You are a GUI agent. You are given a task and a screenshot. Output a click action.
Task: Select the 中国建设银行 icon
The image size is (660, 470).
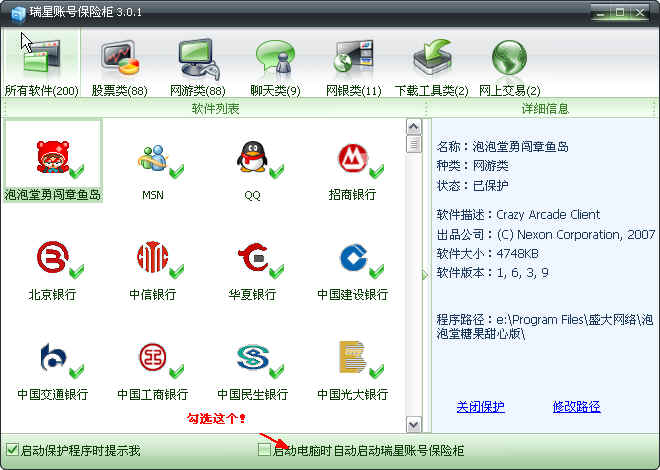coord(352,270)
